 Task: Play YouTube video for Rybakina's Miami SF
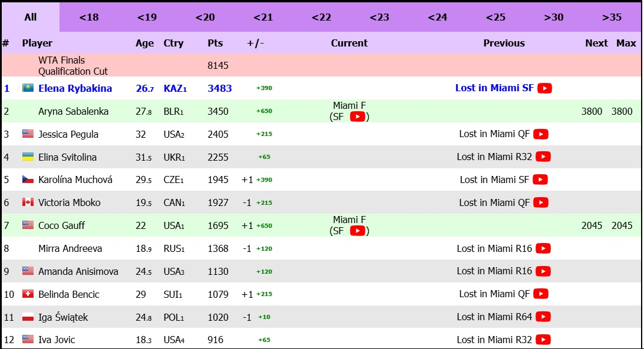pos(544,88)
